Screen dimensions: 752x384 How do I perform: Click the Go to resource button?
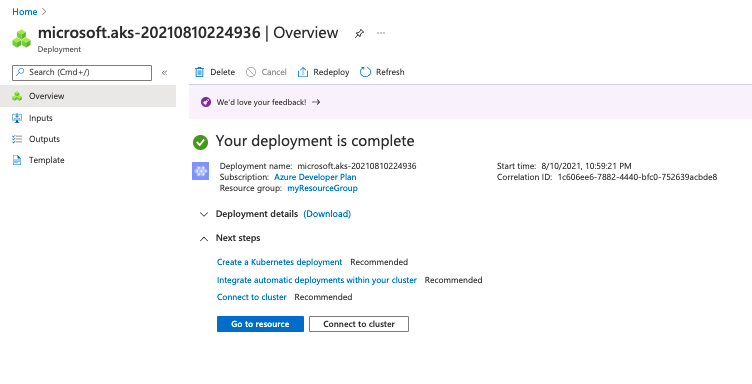tap(260, 324)
